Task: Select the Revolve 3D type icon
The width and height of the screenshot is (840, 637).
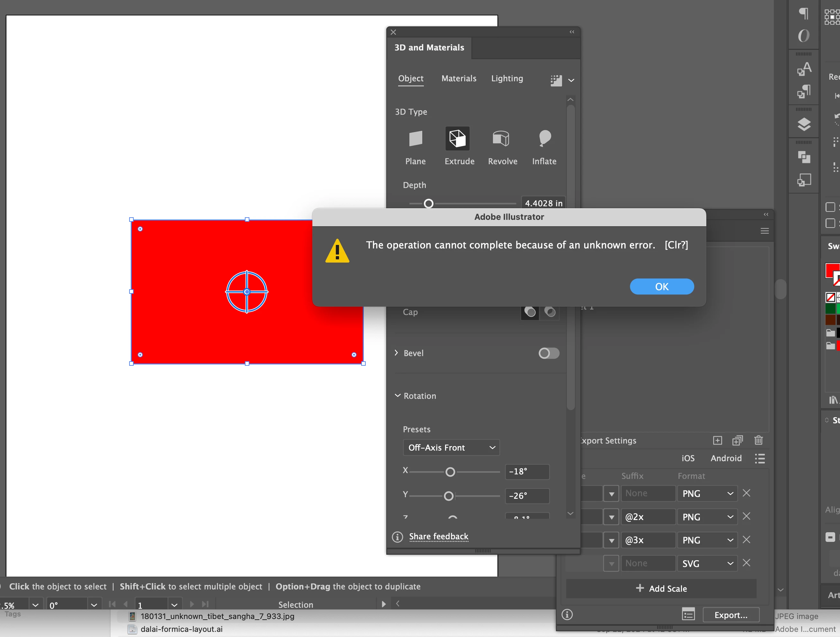Action: pyautogui.click(x=501, y=139)
